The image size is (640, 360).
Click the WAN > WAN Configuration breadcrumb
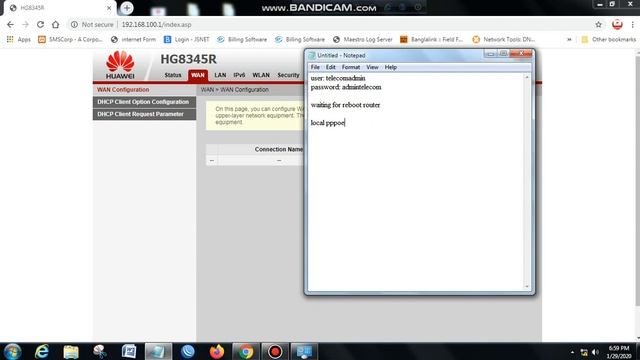tap(235, 89)
